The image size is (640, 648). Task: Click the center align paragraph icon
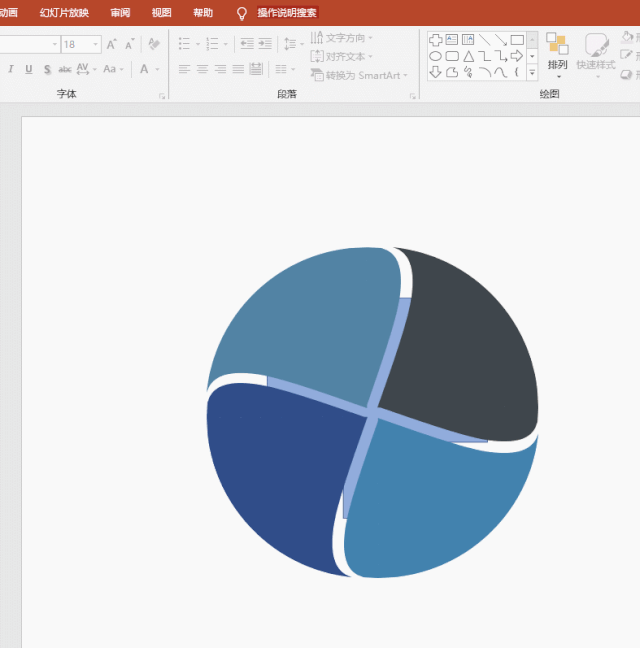click(x=202, y=69)
